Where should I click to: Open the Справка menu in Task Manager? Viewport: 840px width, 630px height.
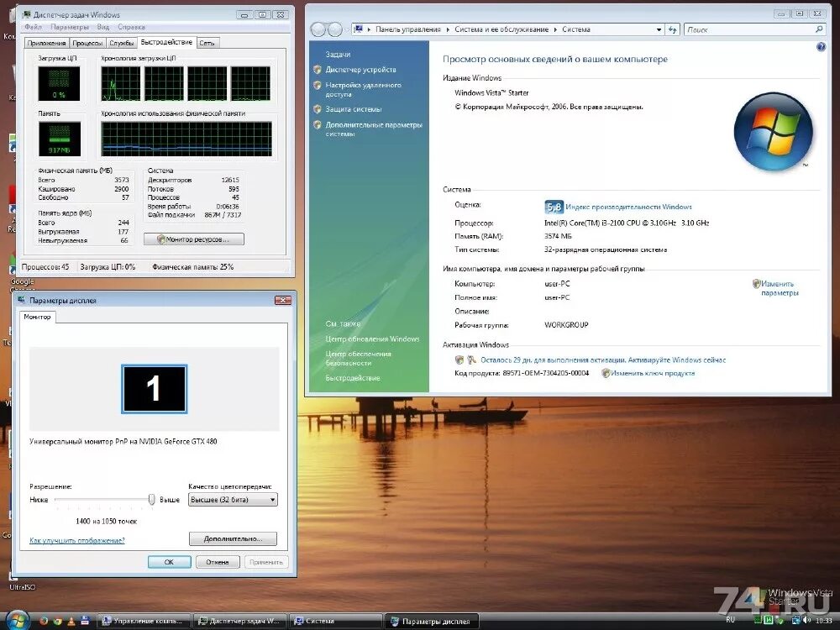point(131,27)
